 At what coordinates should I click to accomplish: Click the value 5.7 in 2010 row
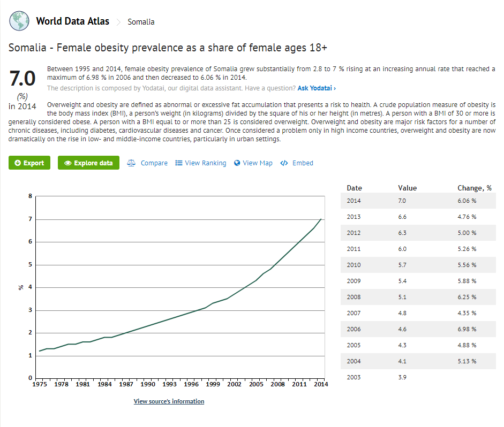point(402,265)
